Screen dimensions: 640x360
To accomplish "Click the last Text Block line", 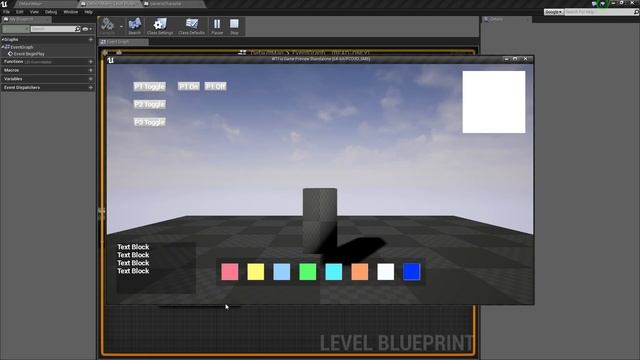I will pyautogui.click(x=133, y=271).
